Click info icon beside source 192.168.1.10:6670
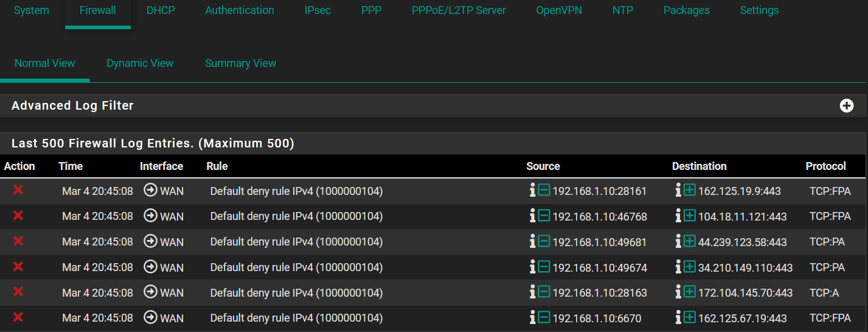 pyautogui.click(x=533, y=317)
